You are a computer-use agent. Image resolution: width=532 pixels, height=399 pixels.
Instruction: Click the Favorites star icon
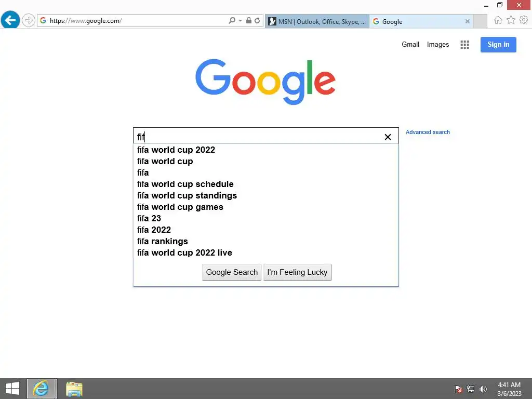511,20
